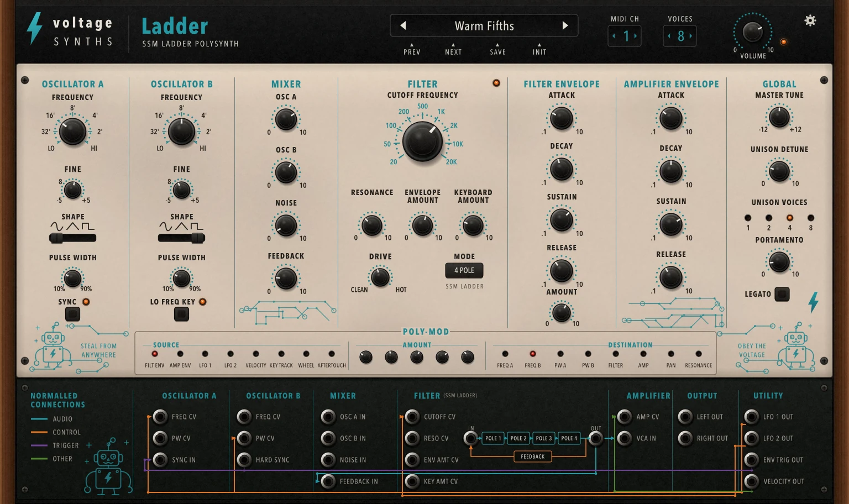Select 2 unison voices

pos(769,218)
